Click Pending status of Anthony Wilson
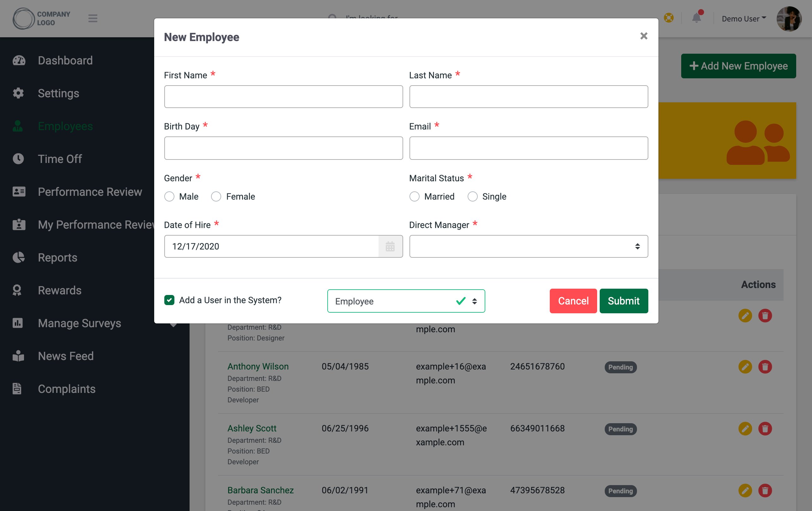The height and width of the screenshot is (511, 812). point(621,367)
